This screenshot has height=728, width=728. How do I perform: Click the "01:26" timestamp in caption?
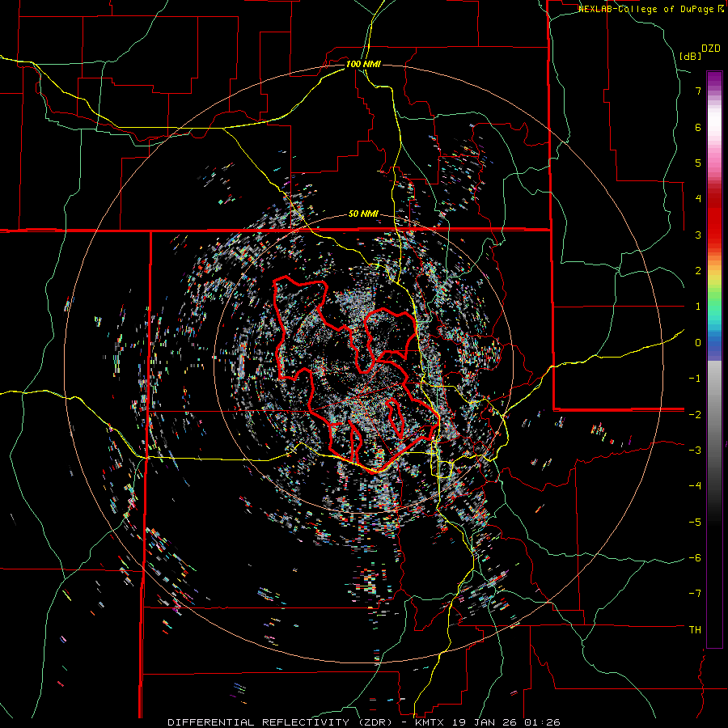[543, 722]
